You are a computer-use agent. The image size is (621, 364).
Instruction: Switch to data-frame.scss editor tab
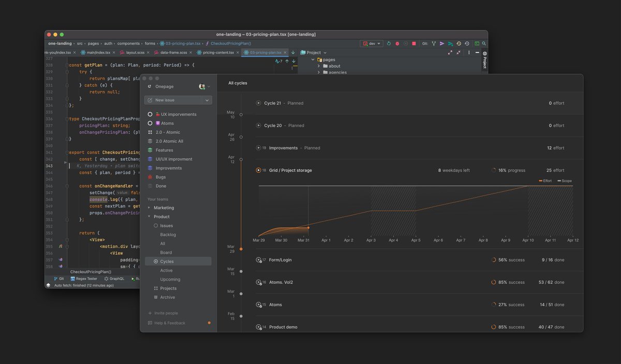[173, 53]
